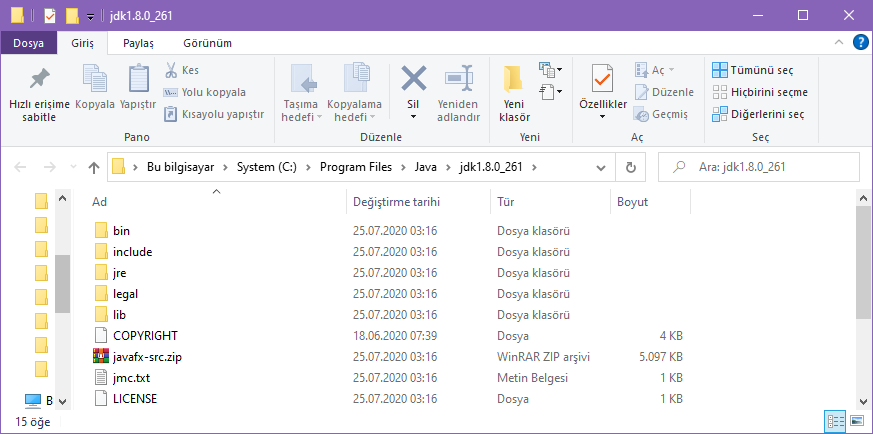Click Diğerlerini seç invert selection

(758, 115)
